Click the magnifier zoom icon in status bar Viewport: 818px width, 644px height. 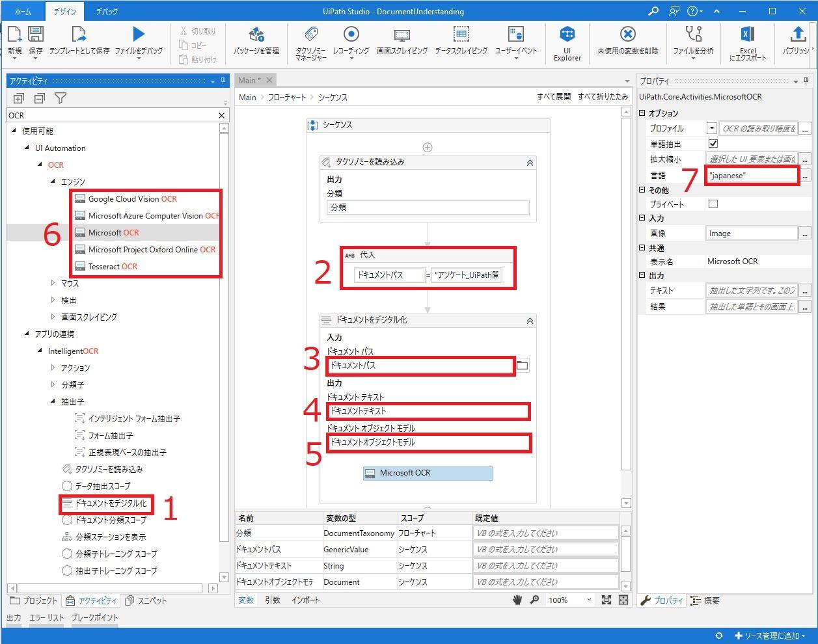click(534, 600)
